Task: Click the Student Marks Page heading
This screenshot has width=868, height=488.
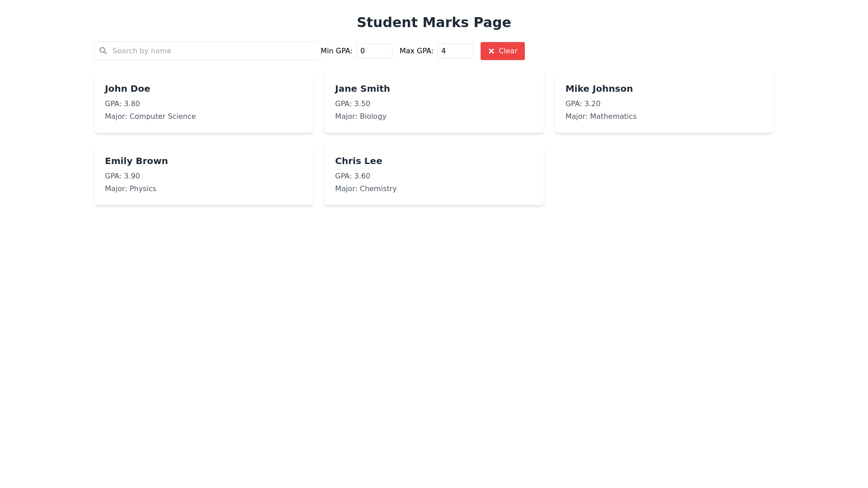Action: [x=434, y=22]
